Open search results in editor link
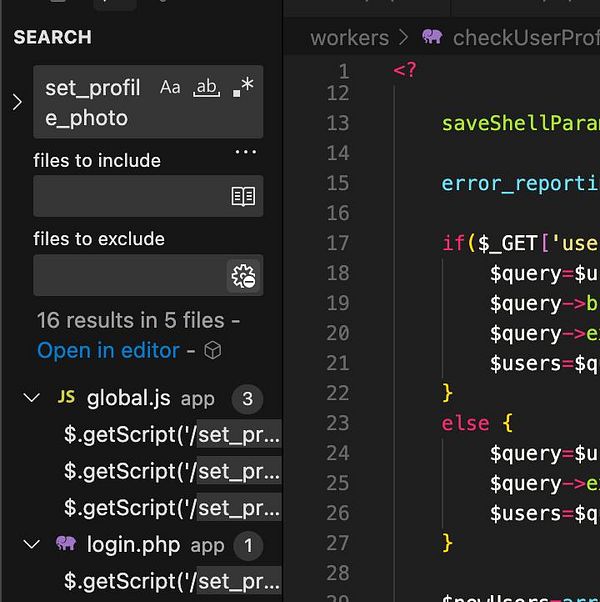The image size is (600, 602). pyautogui.click(x=108, y=351)
